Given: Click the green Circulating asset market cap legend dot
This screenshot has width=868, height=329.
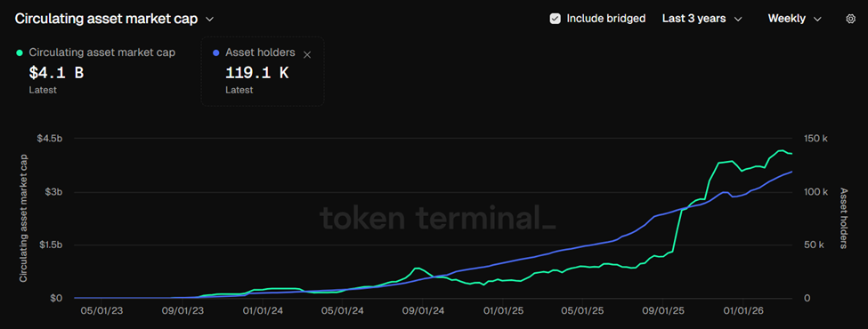Looking at the screenshot, I should pos(20,52).
